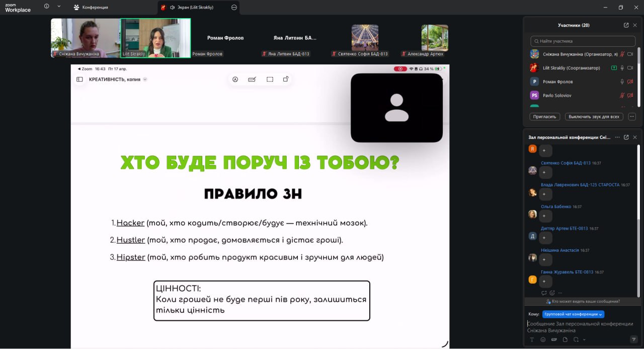644x349 pixels.
Task: Switch to the Конференция tab
Action: pyautogui.click(x=91, y=8)
